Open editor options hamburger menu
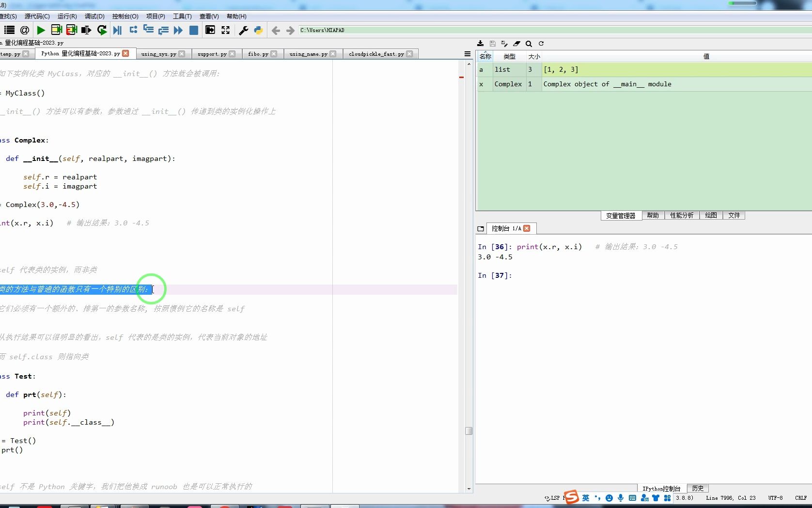This screenshot has height=508, width=812. pyautogui.click(x=467, y=54)
